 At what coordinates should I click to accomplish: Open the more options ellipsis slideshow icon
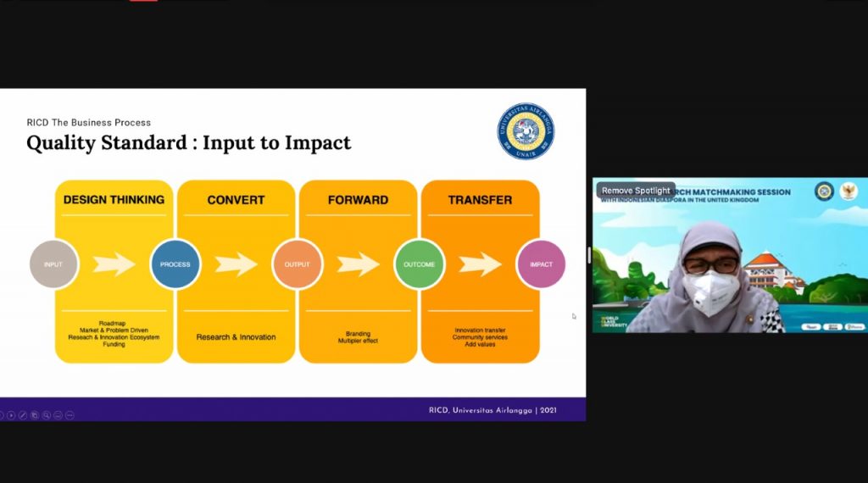tap(70, 415)
